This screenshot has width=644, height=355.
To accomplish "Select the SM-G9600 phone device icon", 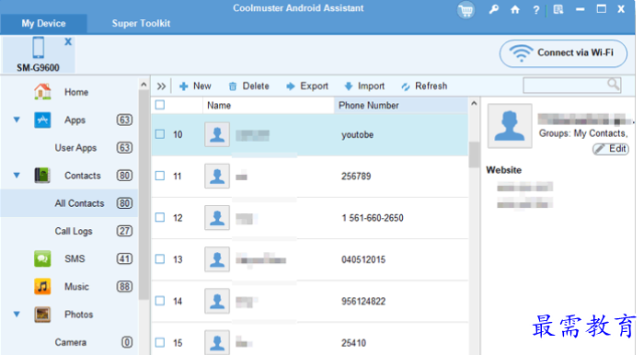I will (x=39, y=47).
